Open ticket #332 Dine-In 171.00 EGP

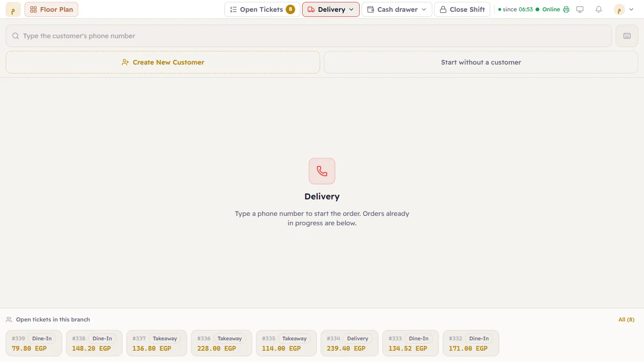coord(471,343)
